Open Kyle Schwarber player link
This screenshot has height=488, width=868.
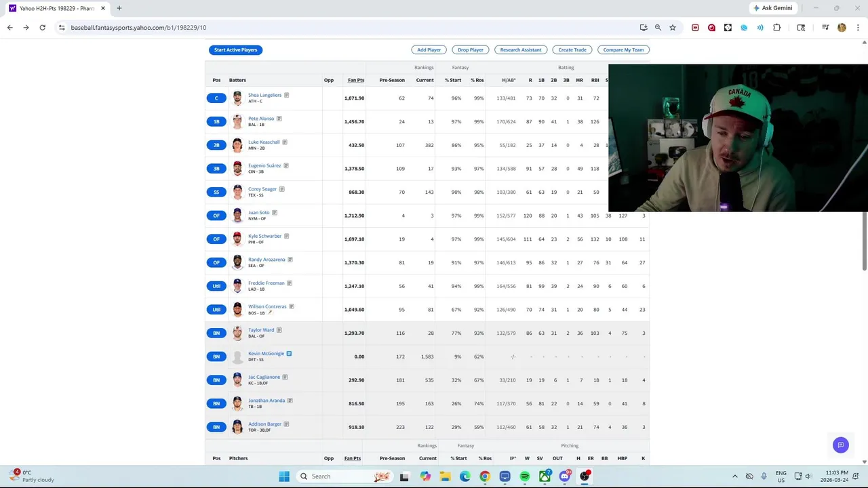pos(264,236)
